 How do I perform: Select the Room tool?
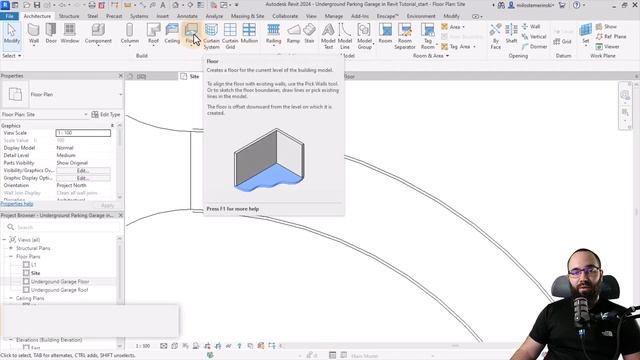[x=385, y=33]
